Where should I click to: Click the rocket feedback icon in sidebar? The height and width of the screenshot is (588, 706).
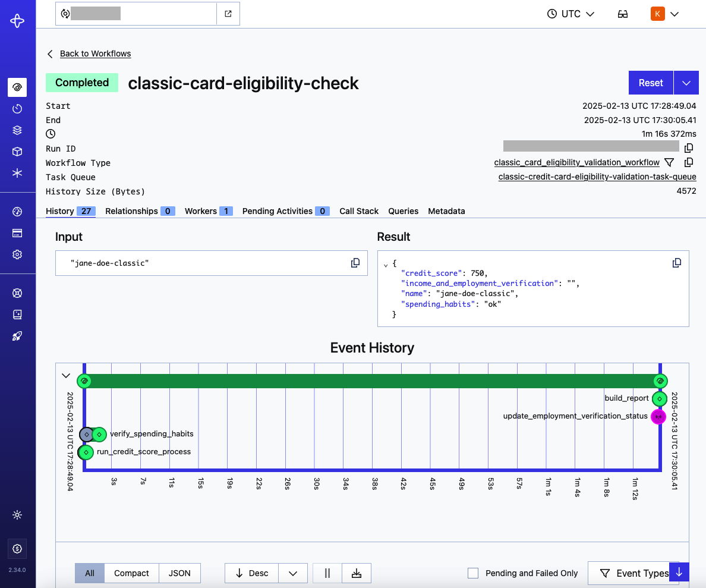17,336
